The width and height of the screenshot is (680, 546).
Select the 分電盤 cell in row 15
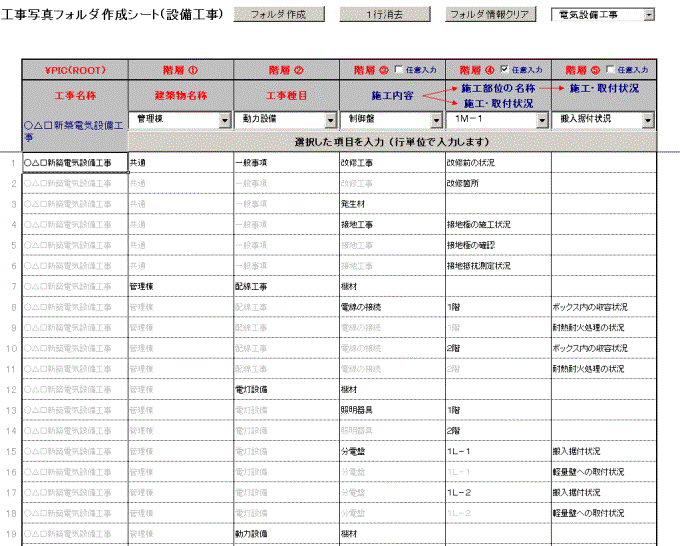(392, 451)
